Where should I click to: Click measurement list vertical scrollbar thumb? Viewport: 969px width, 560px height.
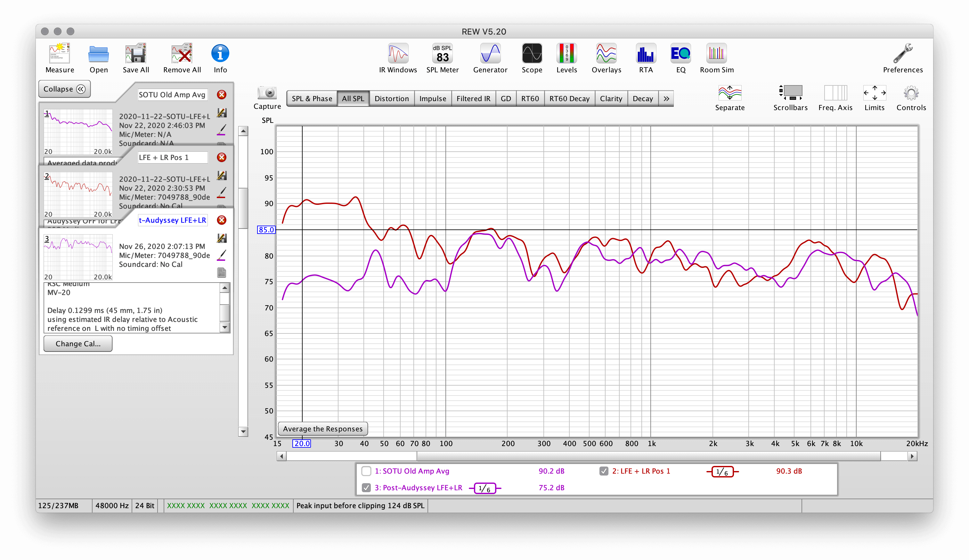point(243,208)
